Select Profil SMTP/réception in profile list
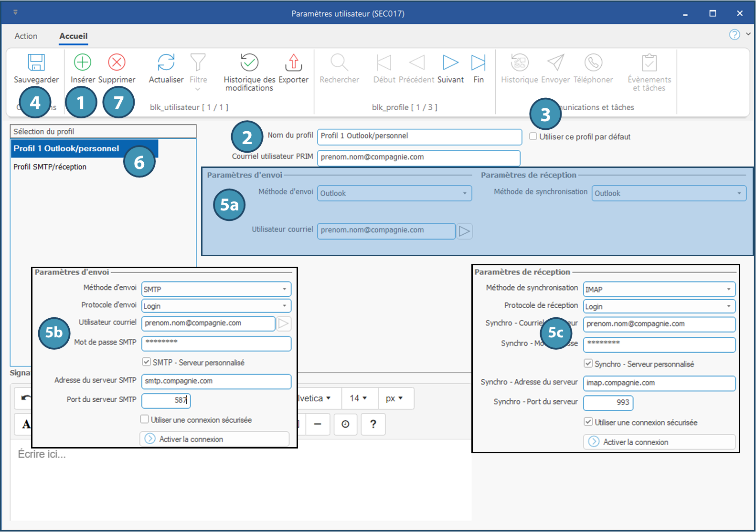This screenshot has height=532, width=756. [x=50, y=167]
